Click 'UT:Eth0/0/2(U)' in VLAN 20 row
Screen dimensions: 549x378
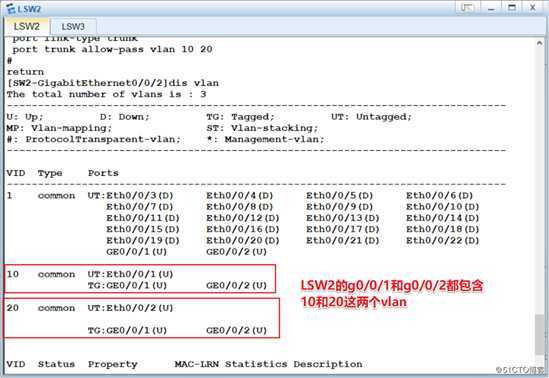click(x=131, y=308)
